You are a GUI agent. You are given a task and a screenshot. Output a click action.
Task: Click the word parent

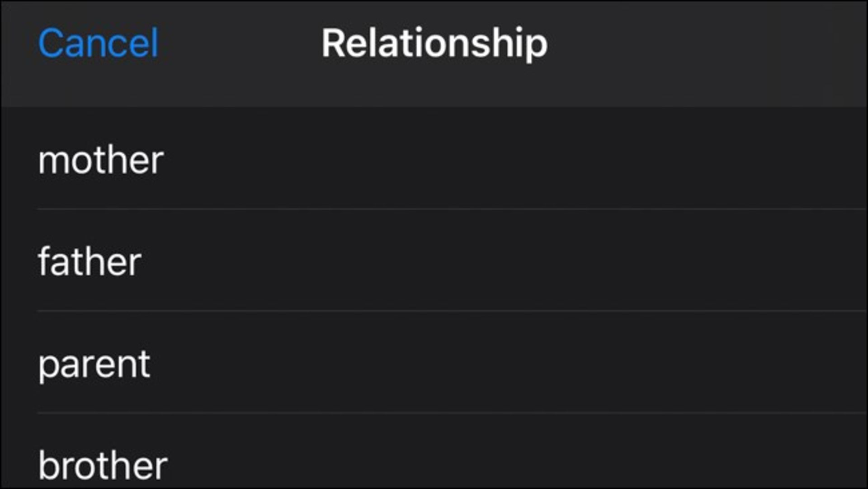coord(94,365)
